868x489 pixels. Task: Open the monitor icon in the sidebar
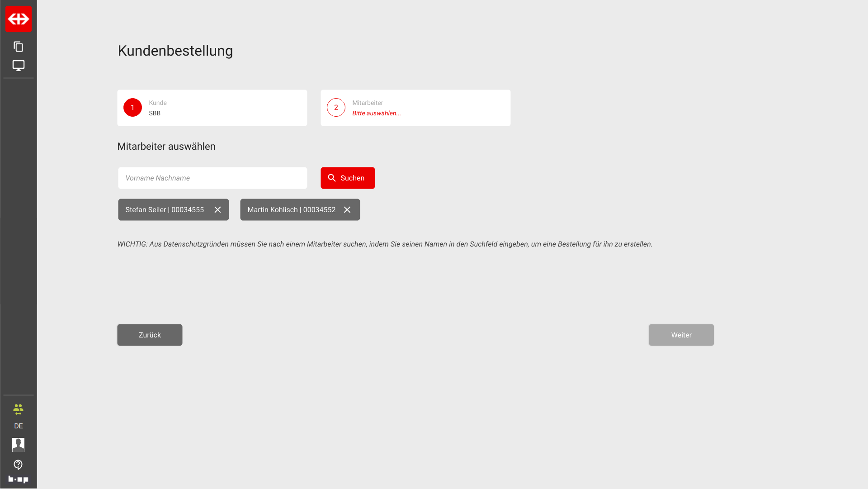tap(18, 66)
